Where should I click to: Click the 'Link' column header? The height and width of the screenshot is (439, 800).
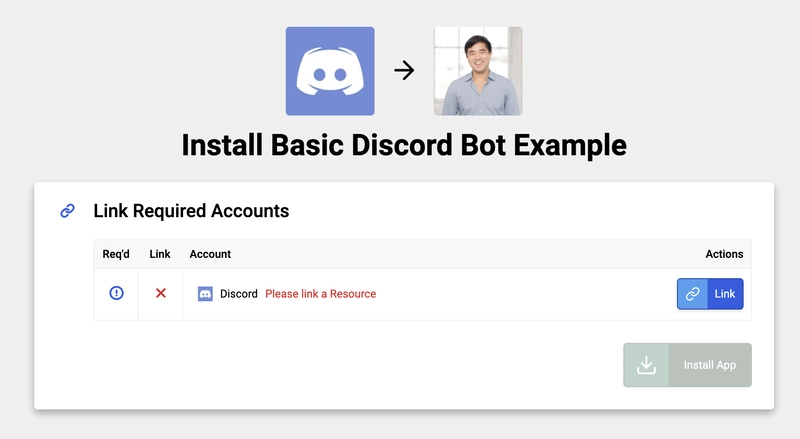pyautogui.click(x=160, y=254)
